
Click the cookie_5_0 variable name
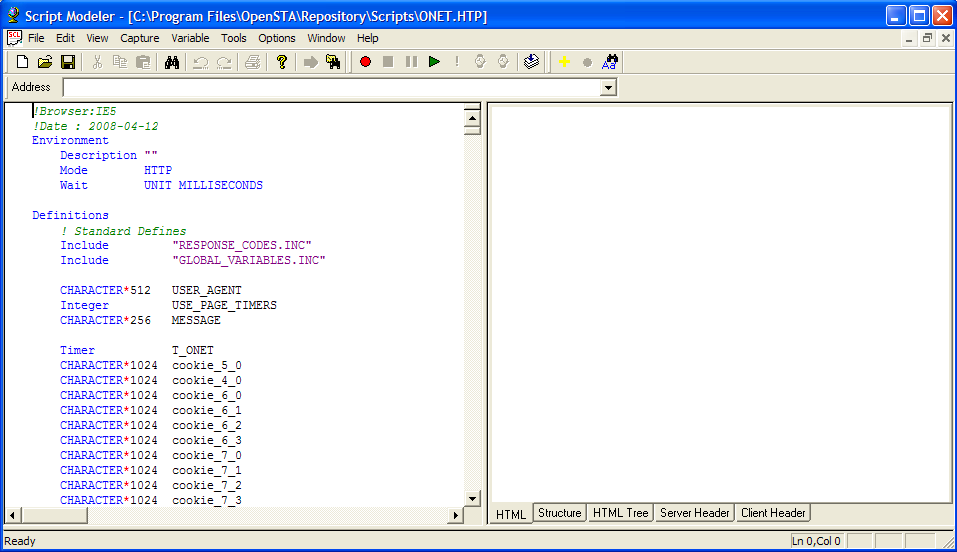(x=207, y=365)
